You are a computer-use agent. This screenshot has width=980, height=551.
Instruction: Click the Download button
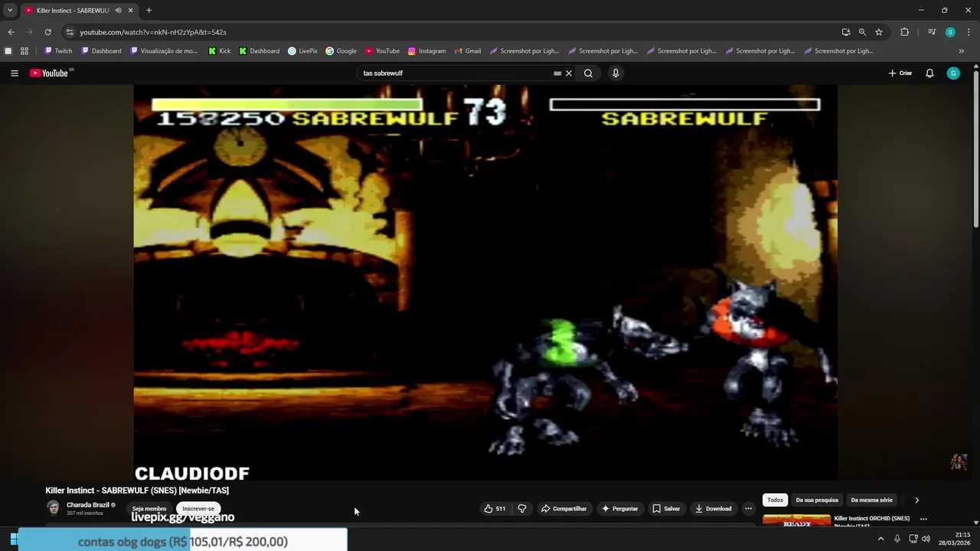pyautogui.click(x=713, y=509)
